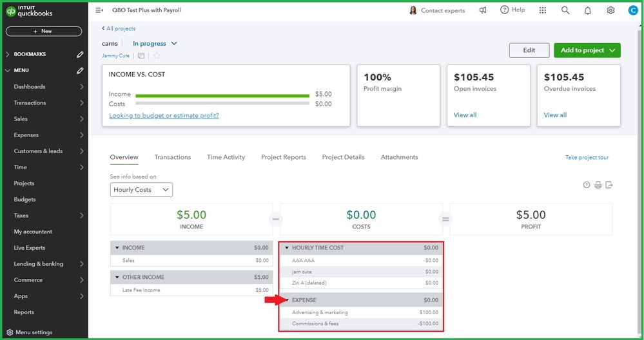The height and width of the screenshot is (340, 644).
Task: Edit bookmarks with the pencil icon
Action: coord(80,54)
